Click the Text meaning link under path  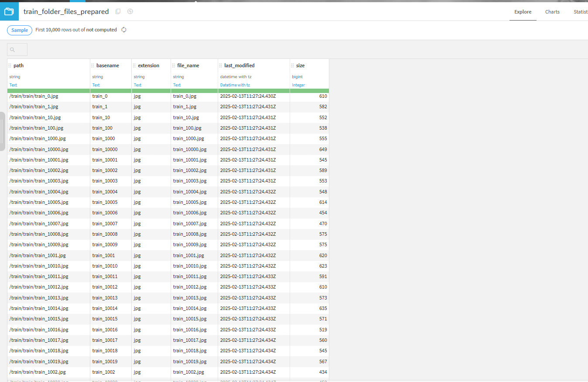(13, 85)
